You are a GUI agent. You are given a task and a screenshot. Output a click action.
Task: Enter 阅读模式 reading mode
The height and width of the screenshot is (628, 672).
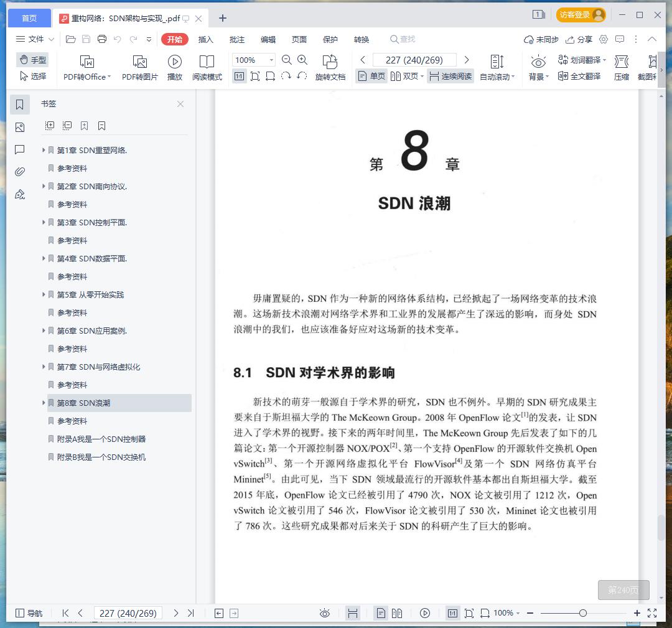pyautogui.click(x=207, y=68)
